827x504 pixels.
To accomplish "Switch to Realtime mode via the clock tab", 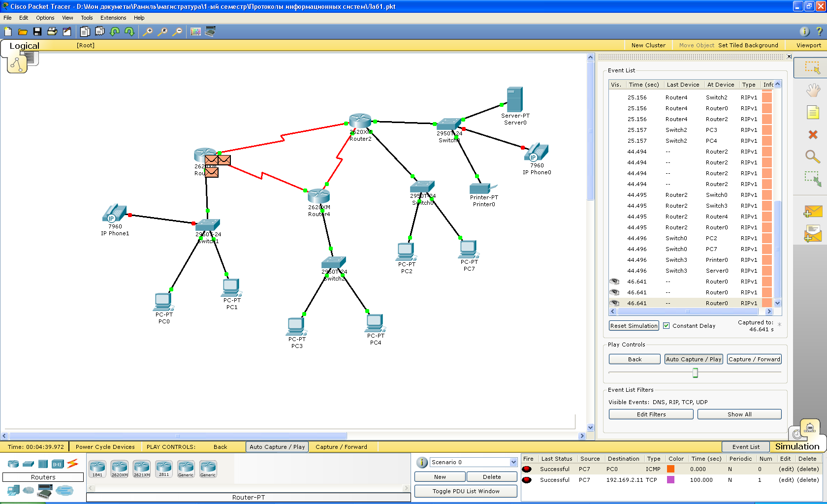I will pyautogui.click(x=797, y=434).
